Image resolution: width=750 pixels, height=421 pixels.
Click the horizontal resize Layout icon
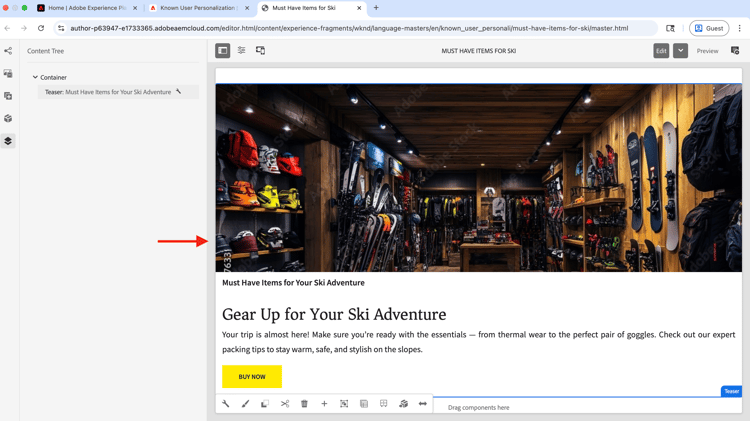pyautogui.click(x=423, y=404)
